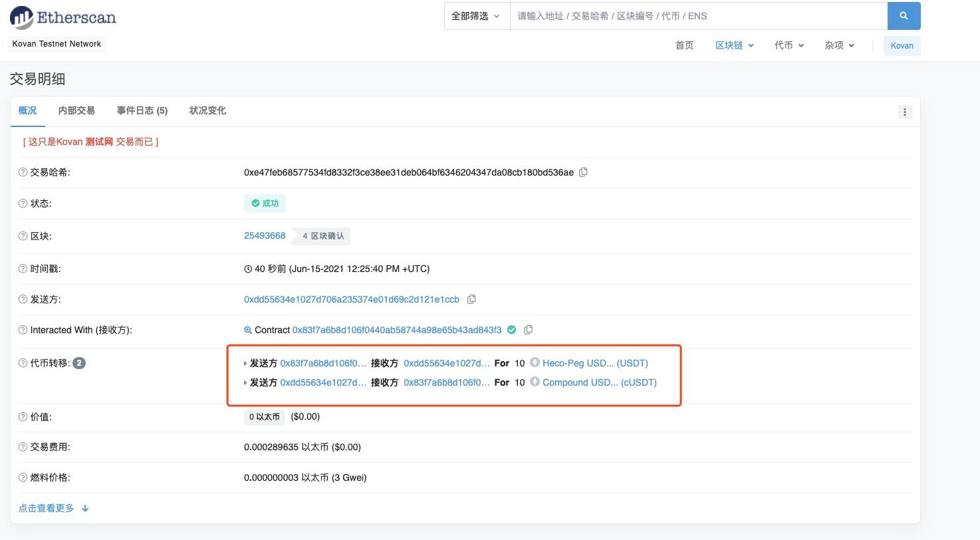The width and height of the screenshot is (980, 540).
Task: Click help icon beside 时间戳
Action: click(x=23, y=269)
